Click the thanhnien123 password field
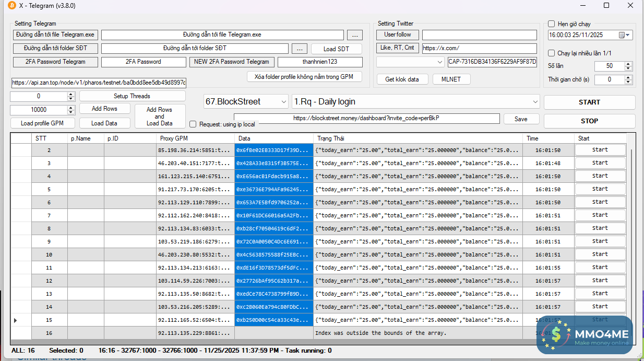This screenshot has height=361, width=644. tap(319, 62)
